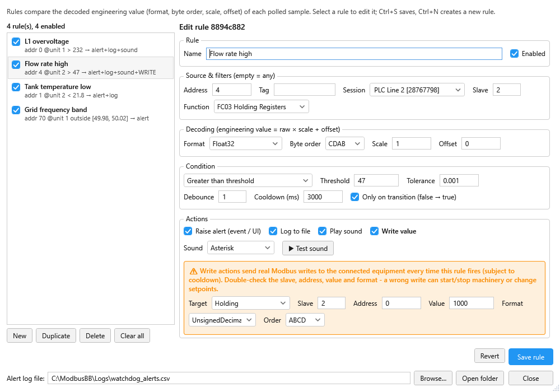
Task: Click the Duplicate button
Action: pos(56,335)
